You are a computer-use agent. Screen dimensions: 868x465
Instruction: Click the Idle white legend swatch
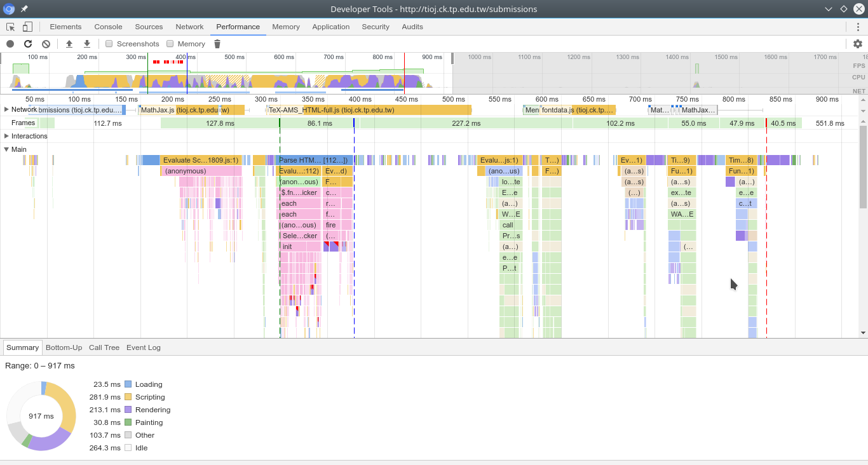point(128,448)
